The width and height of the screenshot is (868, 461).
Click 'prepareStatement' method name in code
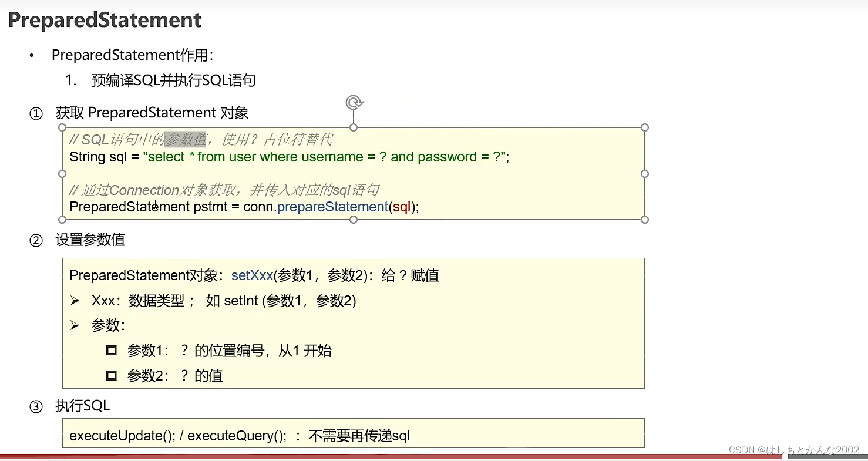pyautogui.click(x=332, y=207)
